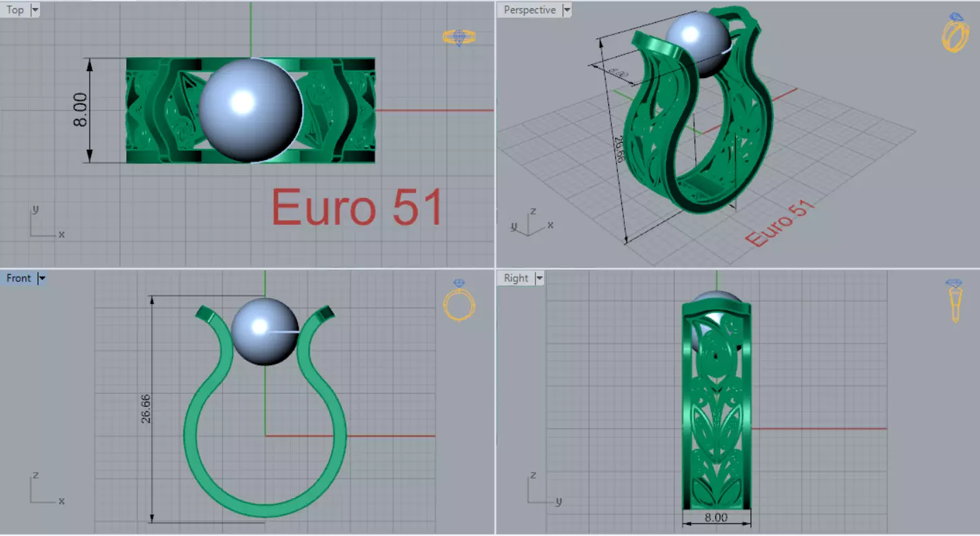
Task: Select the pearl sphere in Front viewport
Action: coord(265,332)
